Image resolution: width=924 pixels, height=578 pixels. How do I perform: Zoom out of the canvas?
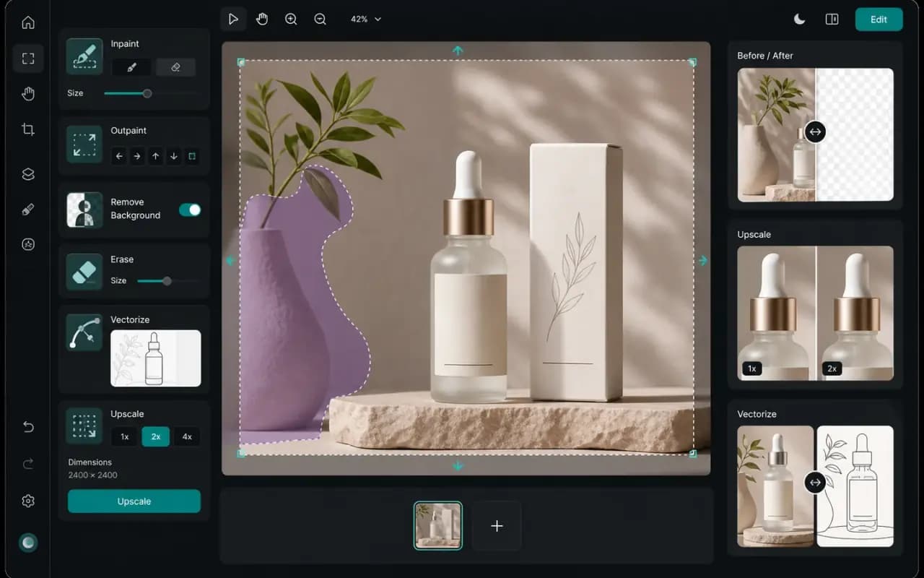coord(321,20)
